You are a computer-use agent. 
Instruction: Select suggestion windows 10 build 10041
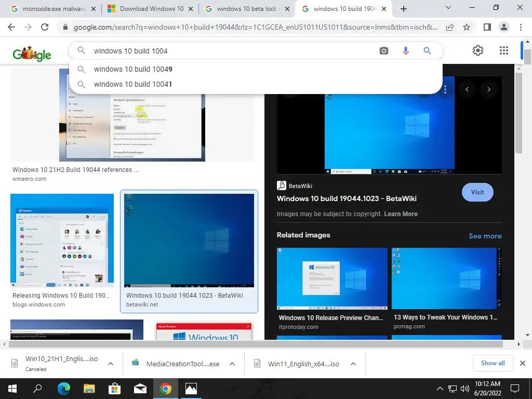point(256,84)
